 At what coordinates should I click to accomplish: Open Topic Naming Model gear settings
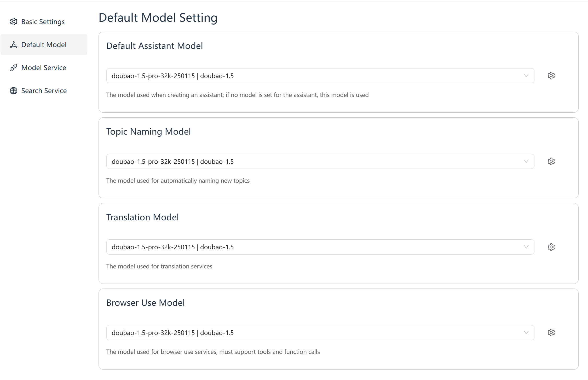tap(551, 162)
